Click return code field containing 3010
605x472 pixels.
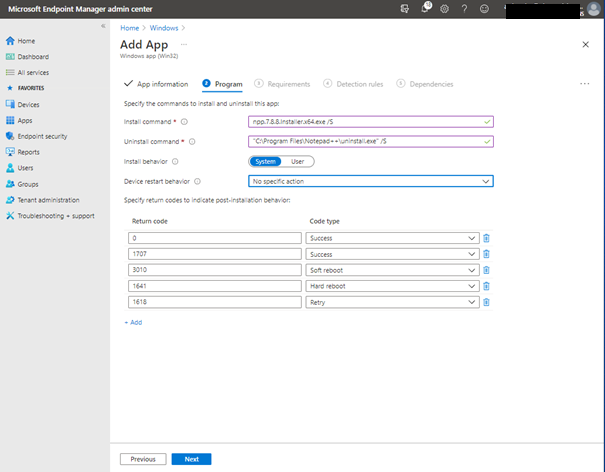[215, 270]
